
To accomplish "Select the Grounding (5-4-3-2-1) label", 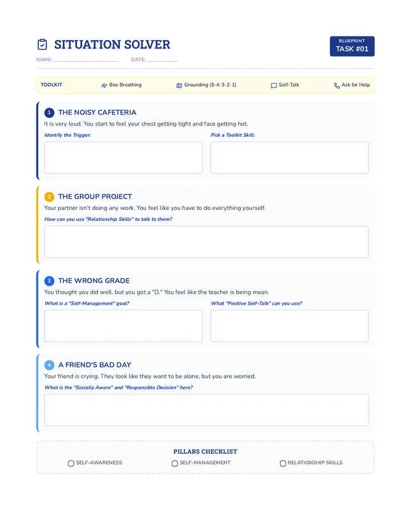I will [210, 85].
